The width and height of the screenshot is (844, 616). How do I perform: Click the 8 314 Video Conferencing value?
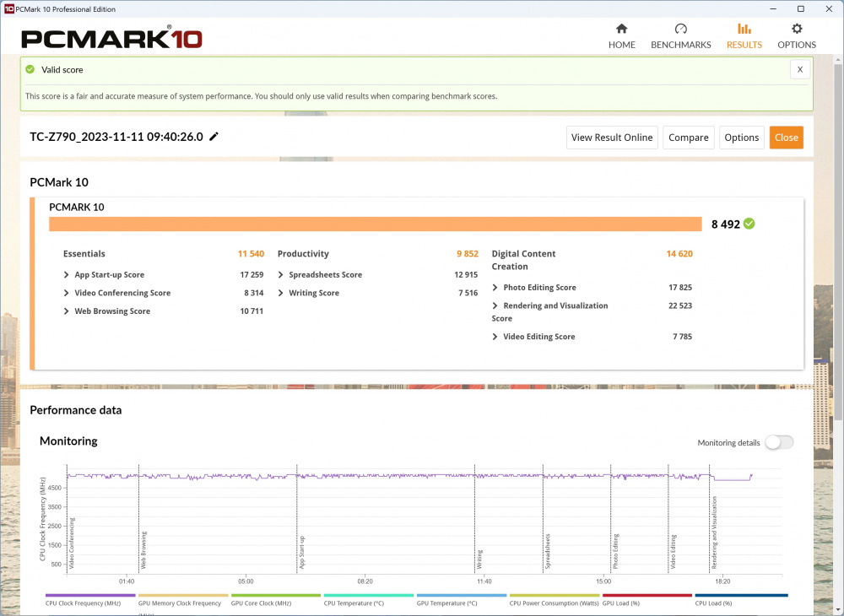[253, 293]
